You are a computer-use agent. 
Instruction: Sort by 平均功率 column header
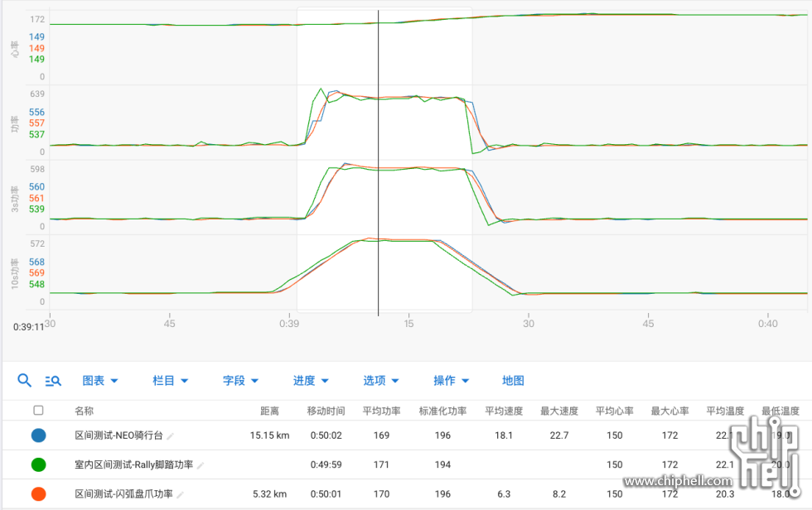tap(381, 411)
